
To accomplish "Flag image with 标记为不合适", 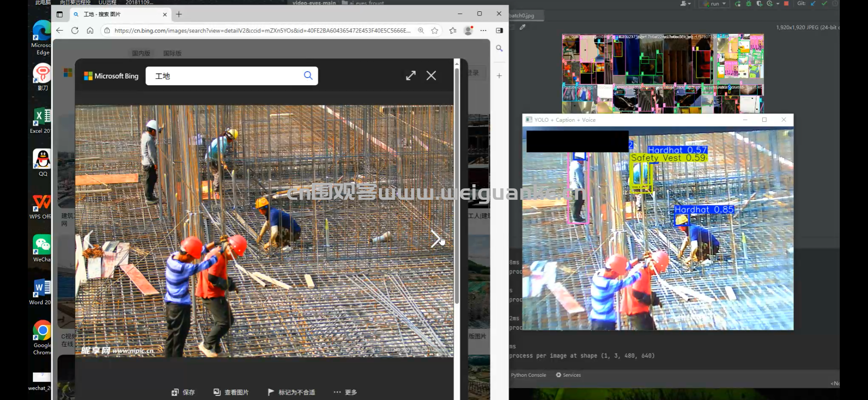I will pos(291,392).
